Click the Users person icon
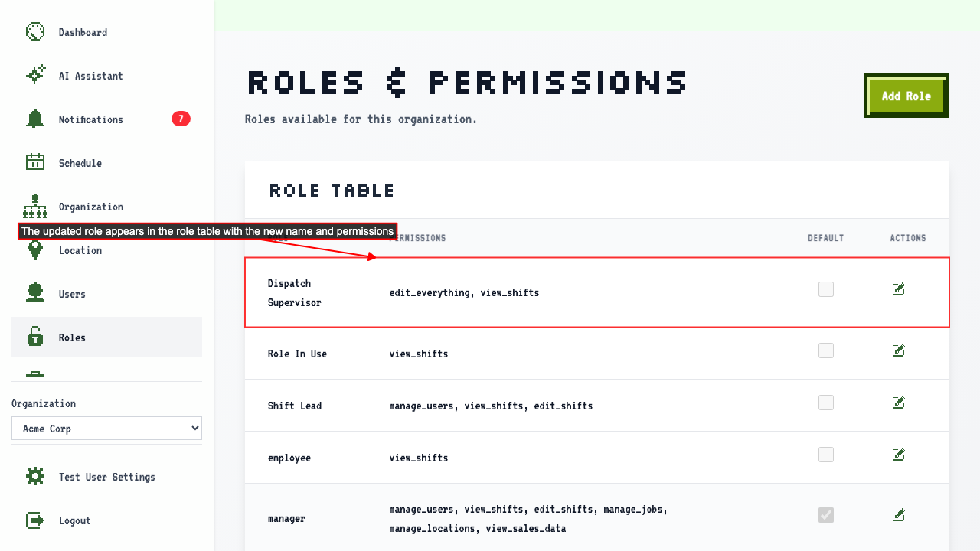The image size is (980, 551). pyautogui.click(x=35, y=294)
